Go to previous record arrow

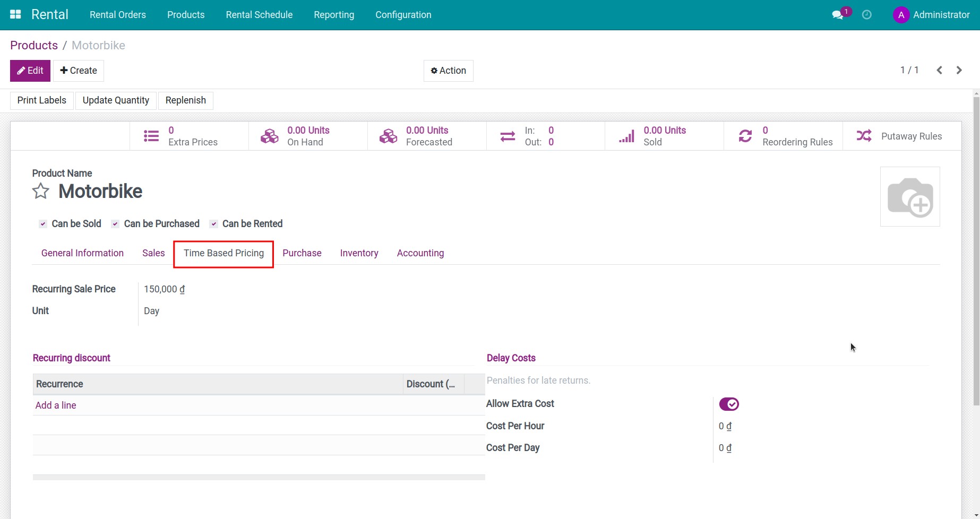pyautogui.click(x=939, y=70)
